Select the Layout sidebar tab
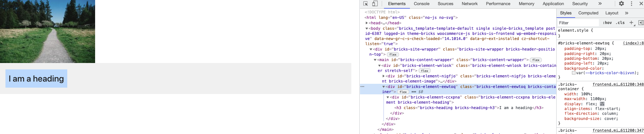This screenshot has width=644, height=134. click(612, 13)
